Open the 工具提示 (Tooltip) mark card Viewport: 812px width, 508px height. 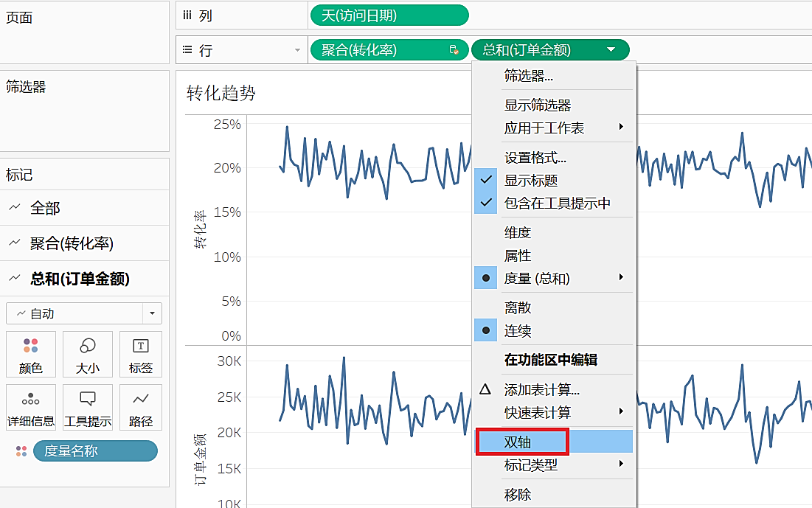(x=88, y=408)
